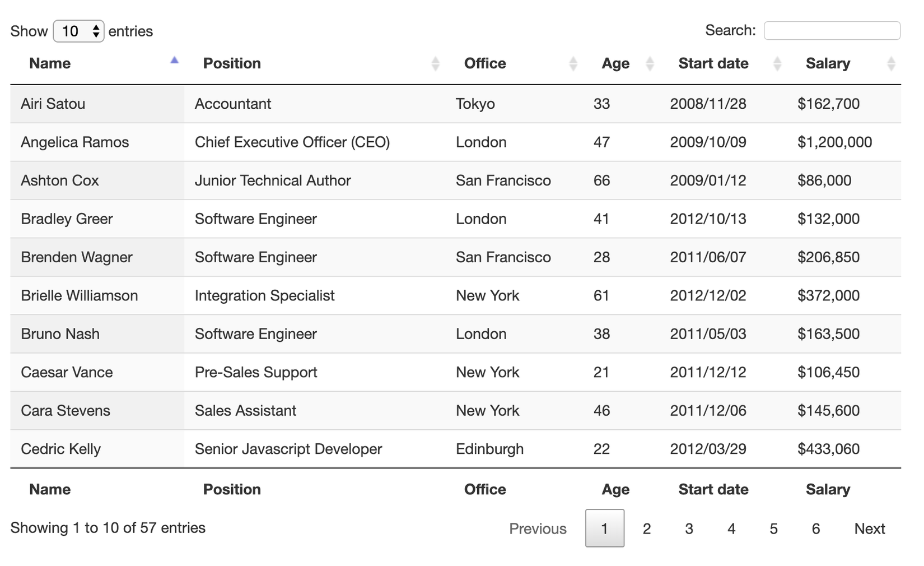The image size is (924, 566).
Task: Open page 4 of the table
Action: 731,528
